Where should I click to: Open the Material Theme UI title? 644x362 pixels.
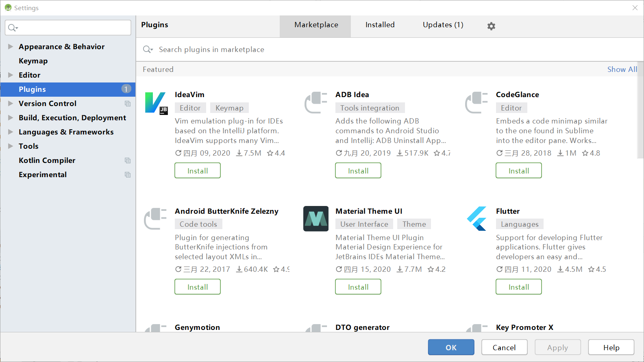click(369, 211)
